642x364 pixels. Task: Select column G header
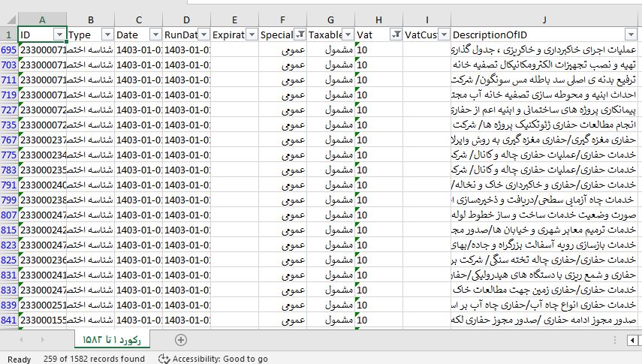tap(330, 20)
